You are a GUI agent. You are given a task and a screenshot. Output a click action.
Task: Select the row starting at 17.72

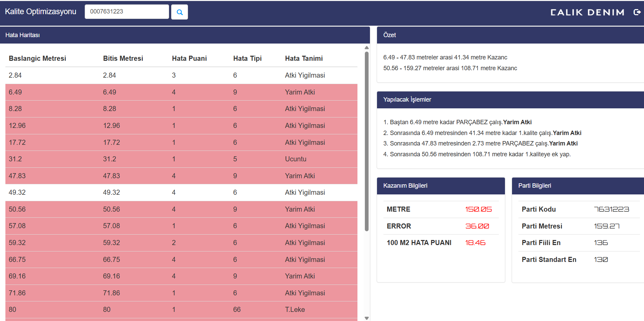(x=181, y=142)
